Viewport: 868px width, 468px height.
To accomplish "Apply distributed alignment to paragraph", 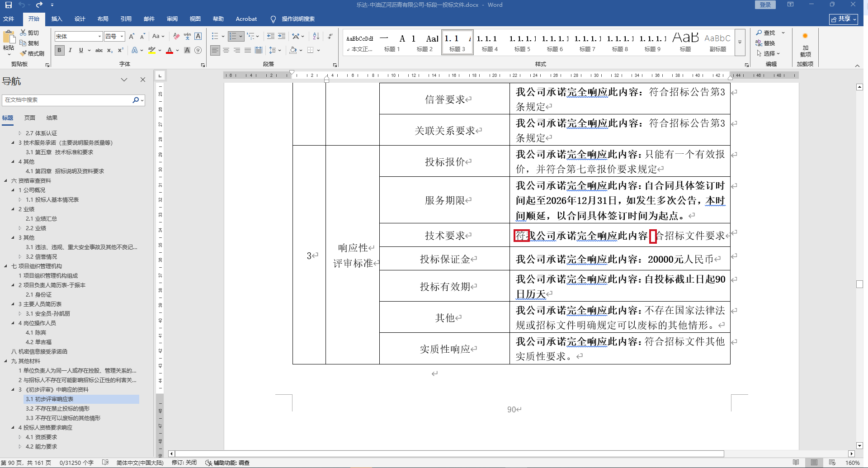I will click(259, 50).
